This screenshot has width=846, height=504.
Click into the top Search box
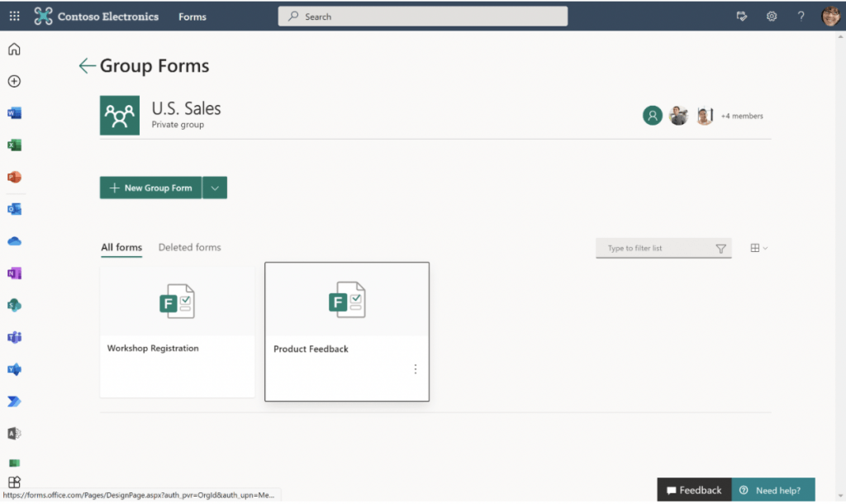(x=422, y=17)
